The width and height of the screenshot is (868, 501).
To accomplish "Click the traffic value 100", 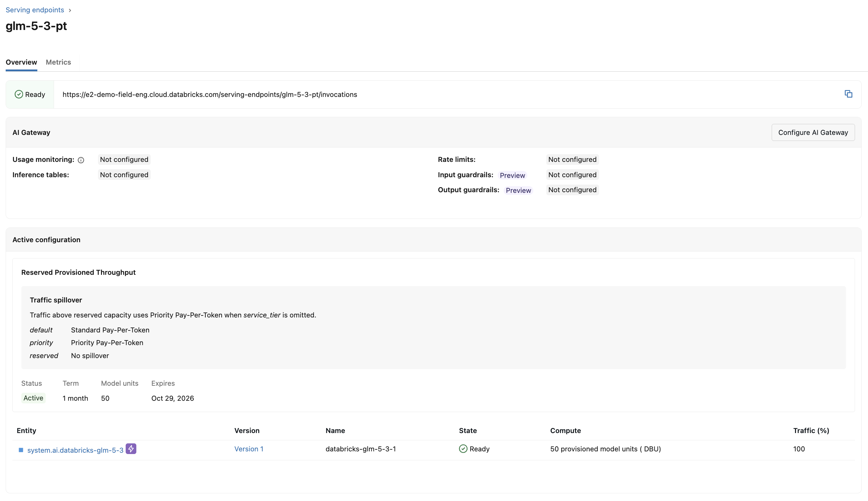I will click(x=799, y=449).
